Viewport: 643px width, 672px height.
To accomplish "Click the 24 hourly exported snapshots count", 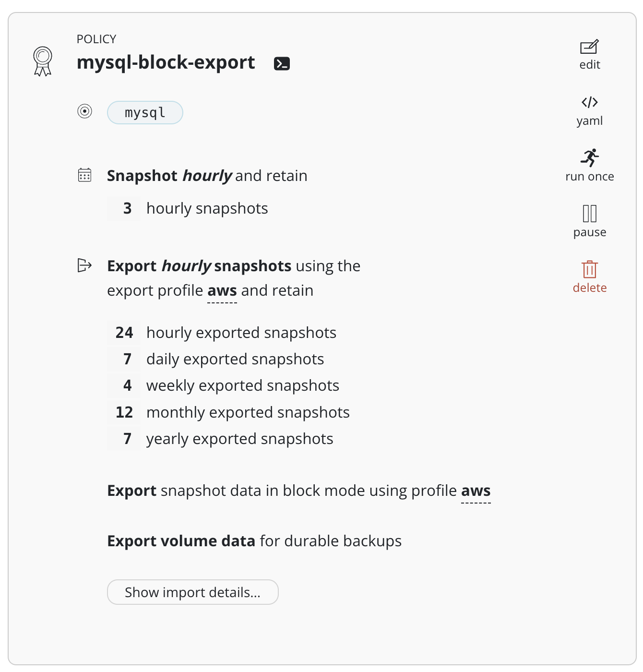I will point(124,333).
